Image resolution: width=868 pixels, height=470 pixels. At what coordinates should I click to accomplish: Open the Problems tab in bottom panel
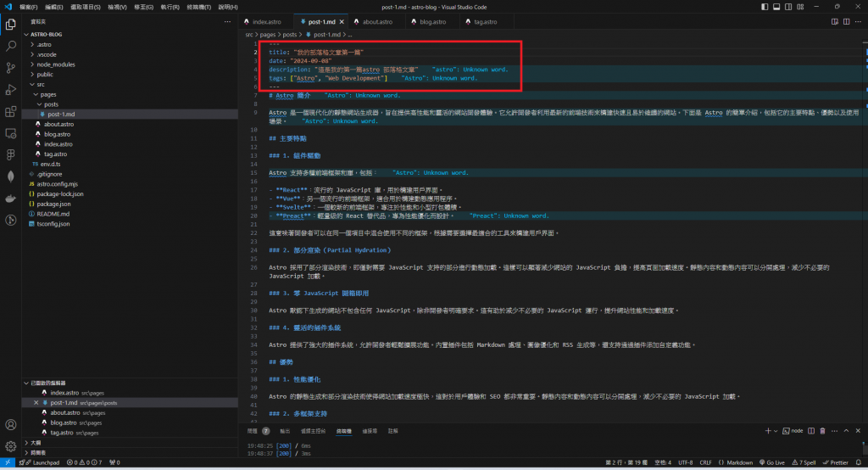(x=258, y=431)
